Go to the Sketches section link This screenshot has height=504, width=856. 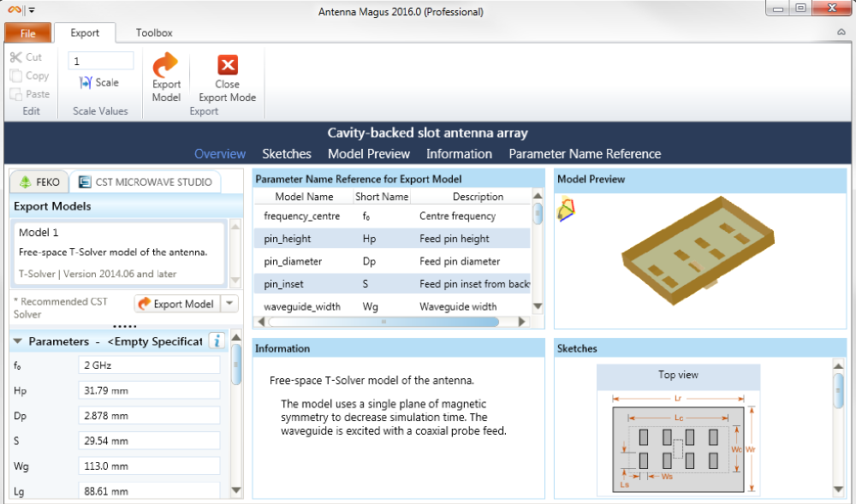[287, 154]
